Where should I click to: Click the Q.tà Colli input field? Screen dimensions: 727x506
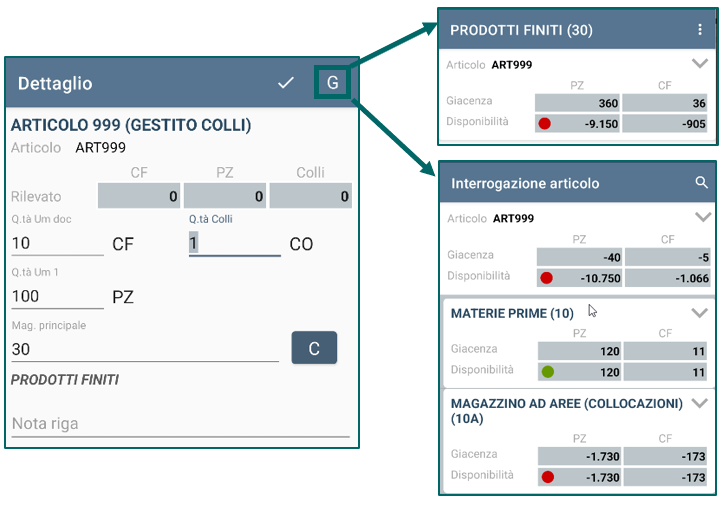(x=235, y=243)
